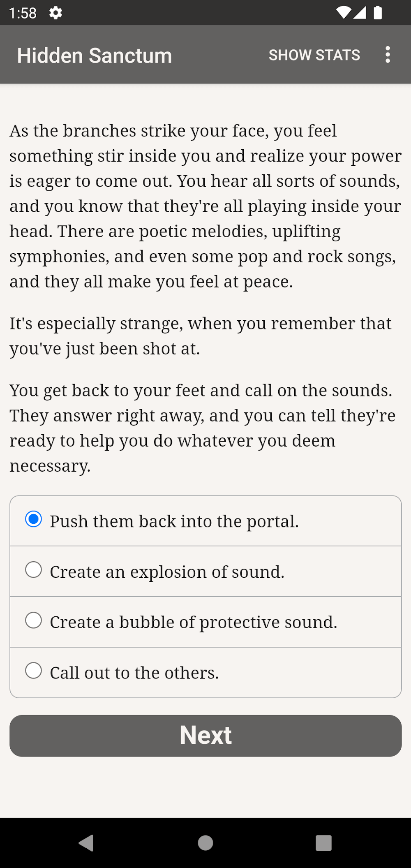The width and height of the screenshot is (411, 868).
Task: Open recent apps with square button
Action: [x=323, y=843]
